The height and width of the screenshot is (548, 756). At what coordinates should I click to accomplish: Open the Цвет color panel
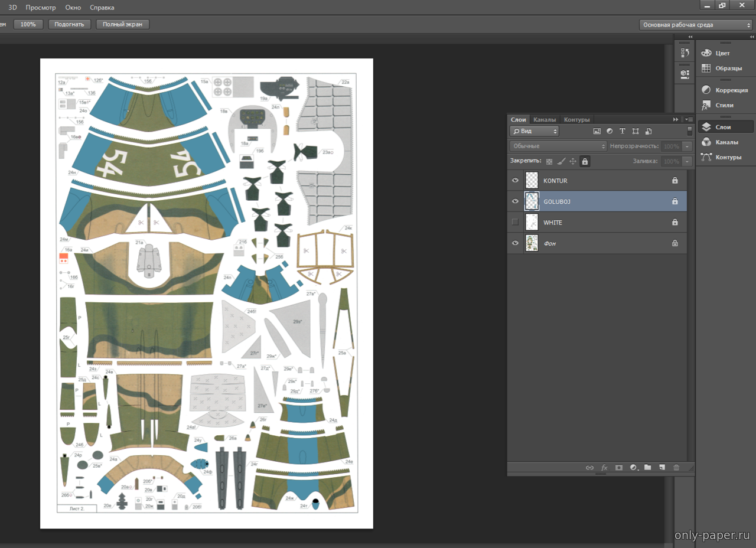tap(723, 53)
